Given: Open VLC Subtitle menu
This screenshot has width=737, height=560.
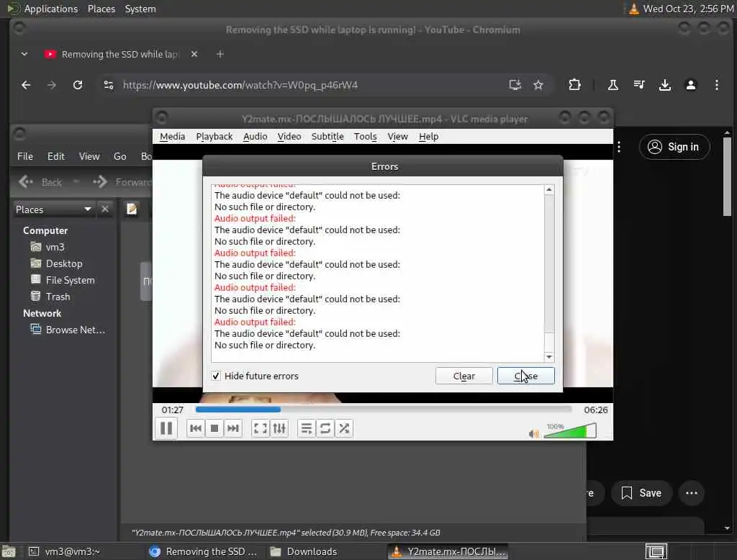Looking at the screenshot, I should click(x=327, y=136).
